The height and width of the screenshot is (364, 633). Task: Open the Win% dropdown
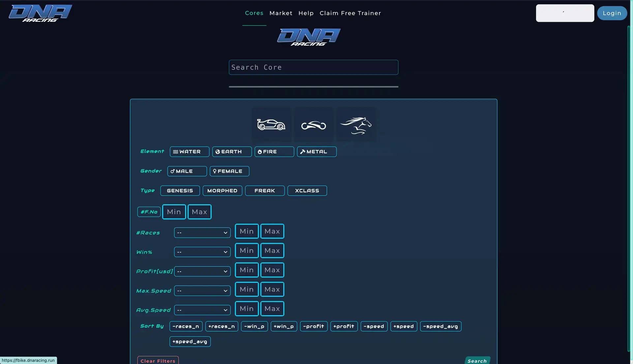point(202,252)
